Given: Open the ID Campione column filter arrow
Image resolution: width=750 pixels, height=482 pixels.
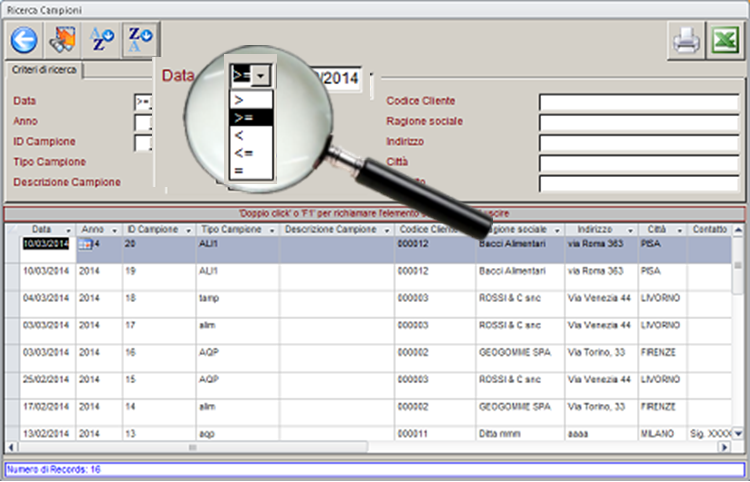Looking at the screenshot, I should 188,230.
